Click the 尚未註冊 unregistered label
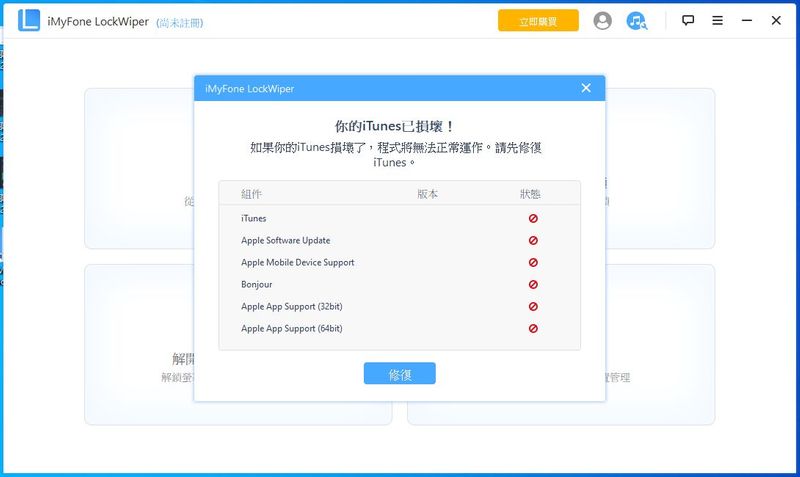 point(180,22)
